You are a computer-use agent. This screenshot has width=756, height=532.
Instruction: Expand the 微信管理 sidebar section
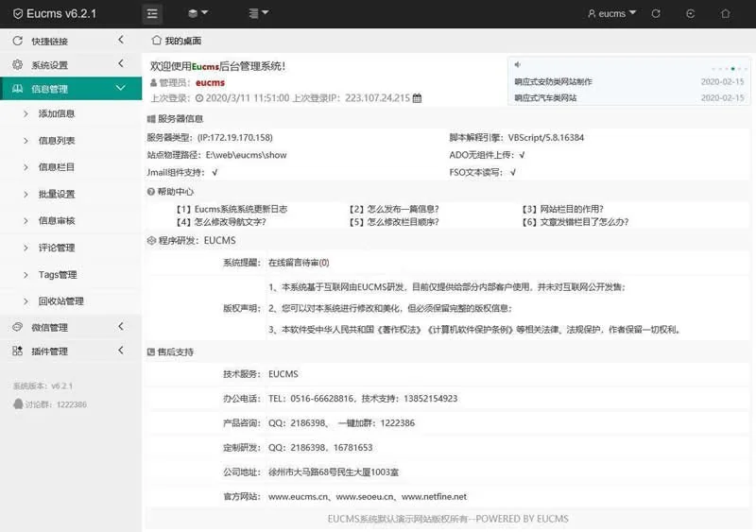(64, 327)
